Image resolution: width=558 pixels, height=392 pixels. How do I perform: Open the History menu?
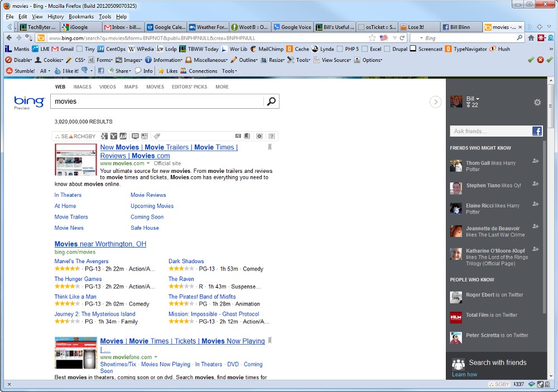pos(55,16)
